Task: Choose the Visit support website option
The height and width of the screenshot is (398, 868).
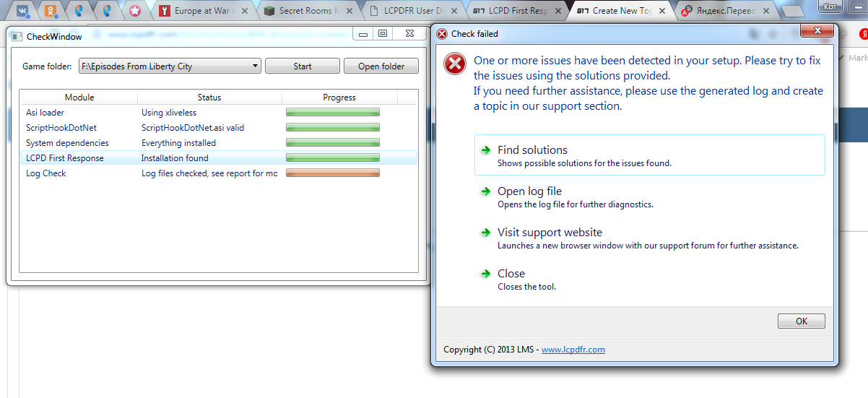Action: (x=649, y=237)
